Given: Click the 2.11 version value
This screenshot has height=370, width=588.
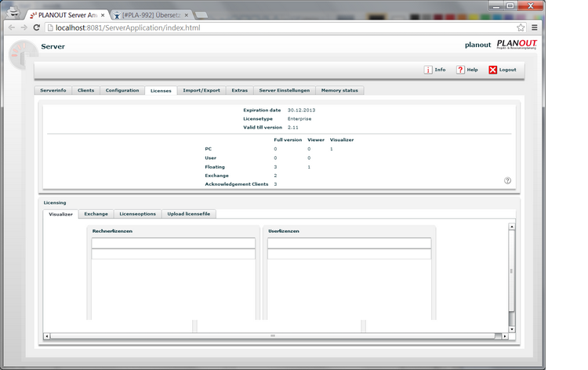Looking at the screenshot, I should pyautogui.click(x=293, y=128).
